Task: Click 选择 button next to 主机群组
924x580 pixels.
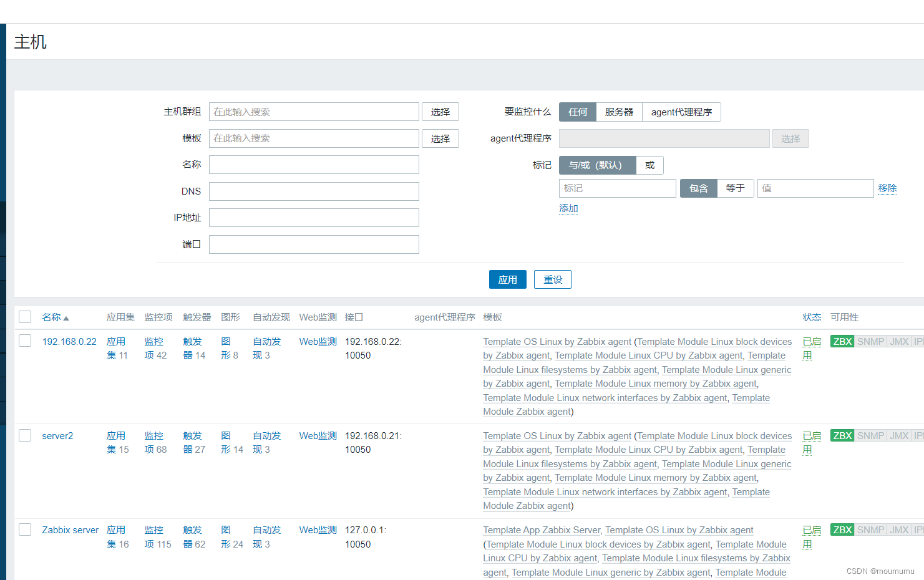Action: [x=440, y=112]
